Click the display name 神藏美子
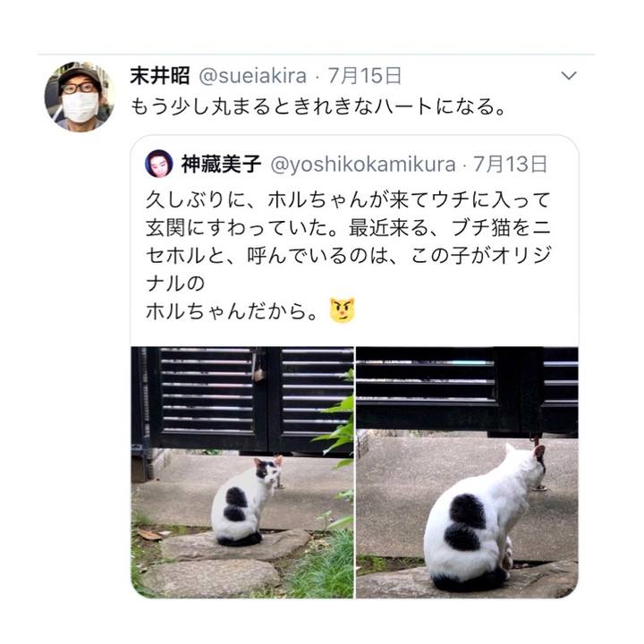This screenshot has width=644, height=644. point(221,165)
